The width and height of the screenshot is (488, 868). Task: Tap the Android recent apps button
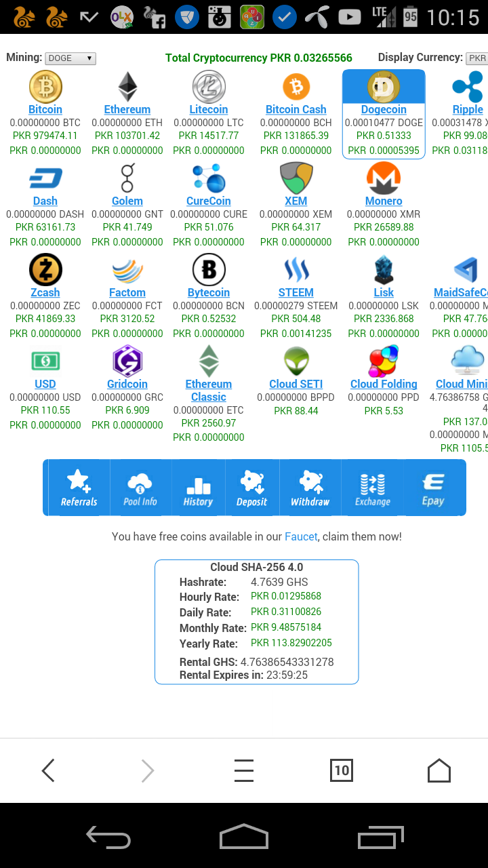coord(380,837)
